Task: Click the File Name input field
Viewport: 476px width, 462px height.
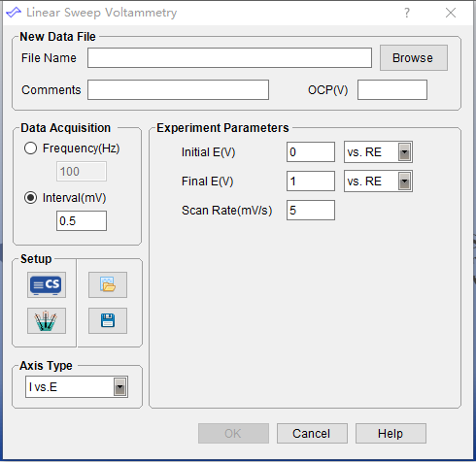Action: (229, 58)
